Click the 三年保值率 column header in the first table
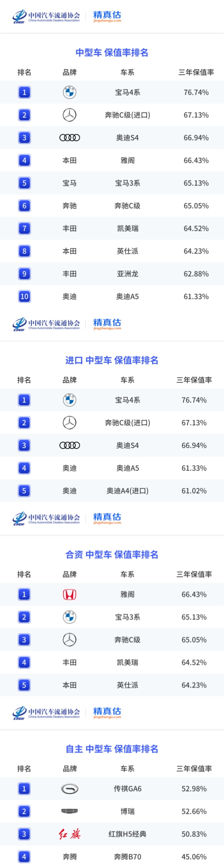 (196, 72)
